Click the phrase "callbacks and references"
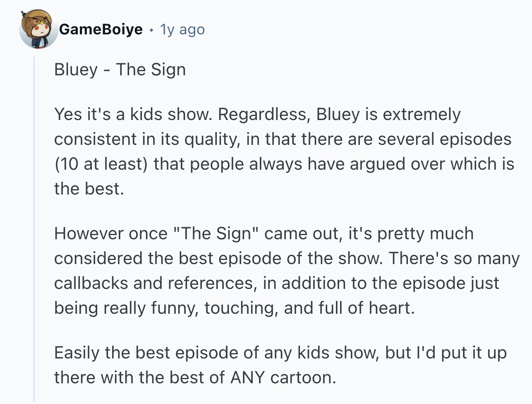532x404 pixels. coord(153,283)
